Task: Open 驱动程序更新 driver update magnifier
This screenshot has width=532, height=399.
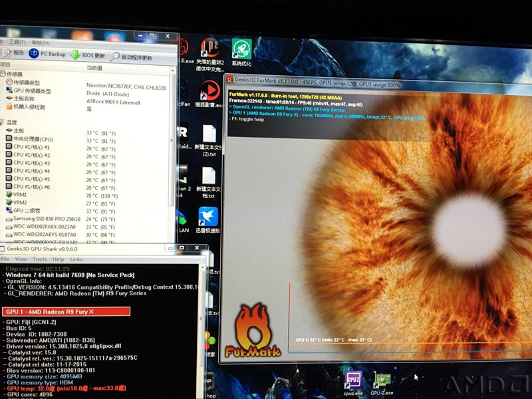Action: click(x=114, y=57)
